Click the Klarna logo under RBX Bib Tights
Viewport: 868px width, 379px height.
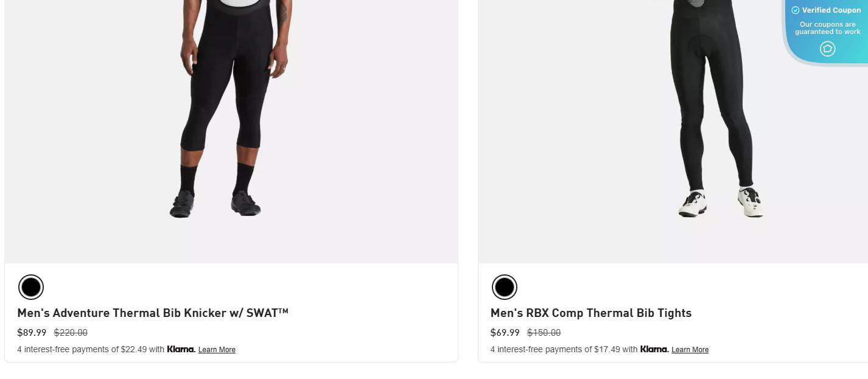[x=654, y=349]
